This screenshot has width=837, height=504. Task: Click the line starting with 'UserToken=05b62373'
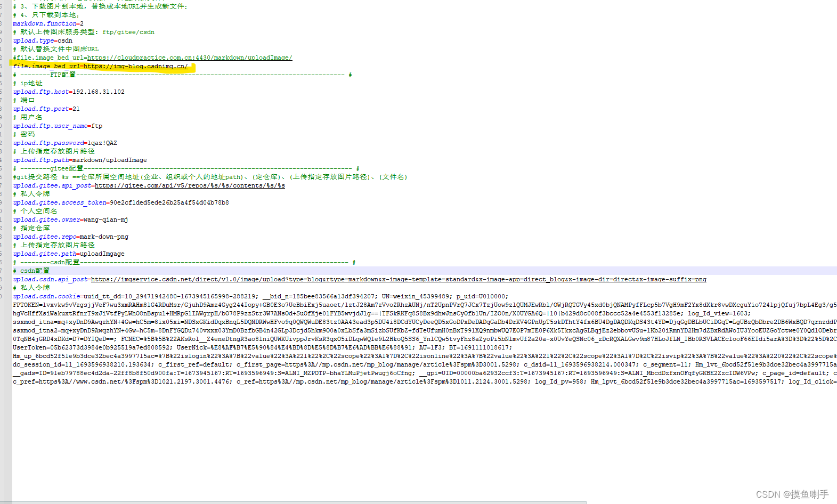point(263,347)
